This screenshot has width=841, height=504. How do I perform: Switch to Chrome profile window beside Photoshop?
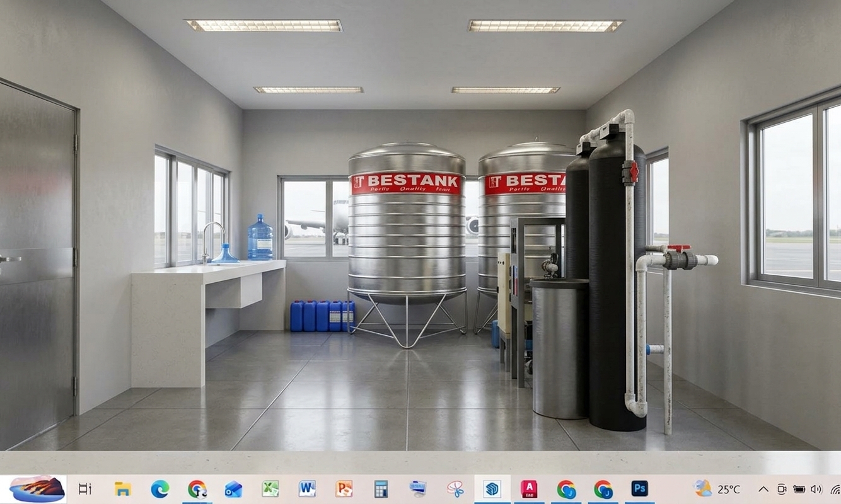click(x=603, y=489)
